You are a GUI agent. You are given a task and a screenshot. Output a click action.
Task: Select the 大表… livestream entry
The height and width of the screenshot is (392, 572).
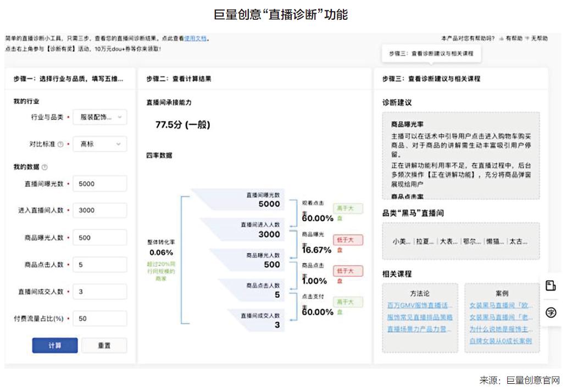pyautogui.click(x=448, y=242)
